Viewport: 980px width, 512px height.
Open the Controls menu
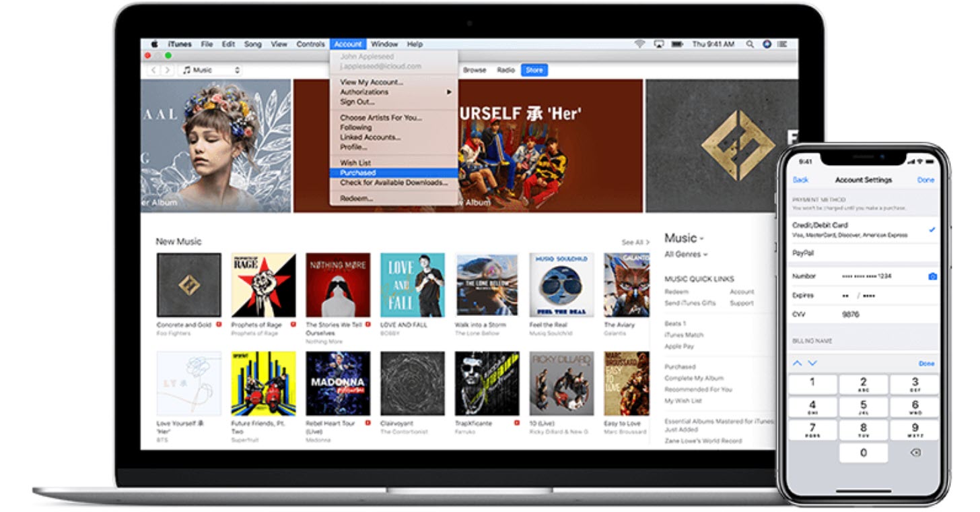(311, 44)
